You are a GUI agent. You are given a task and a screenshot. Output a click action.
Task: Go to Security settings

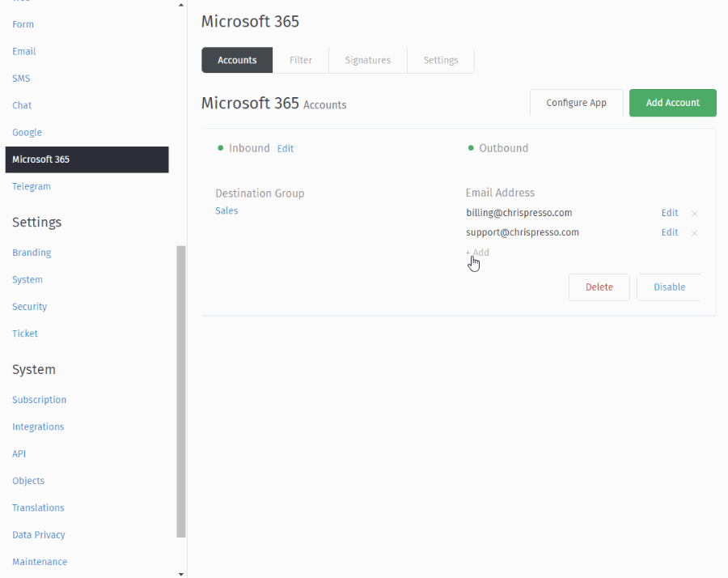29,306
